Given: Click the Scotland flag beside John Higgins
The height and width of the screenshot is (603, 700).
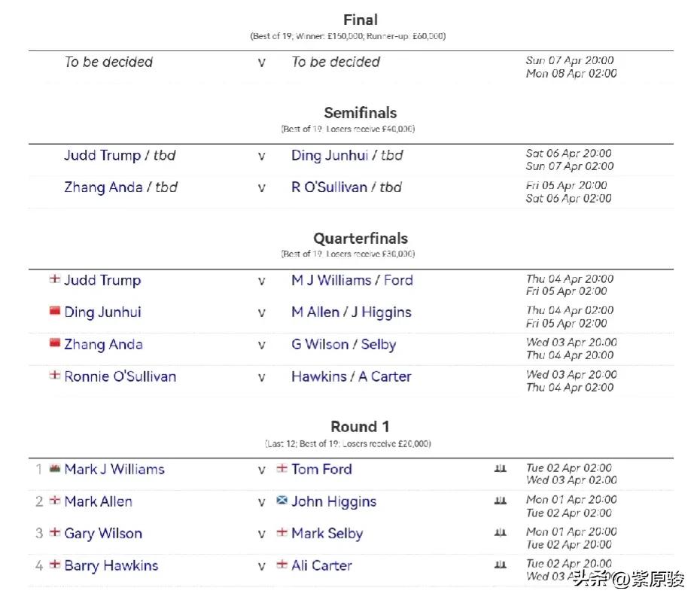Looking at the screenshot, I should click(282, 501).
